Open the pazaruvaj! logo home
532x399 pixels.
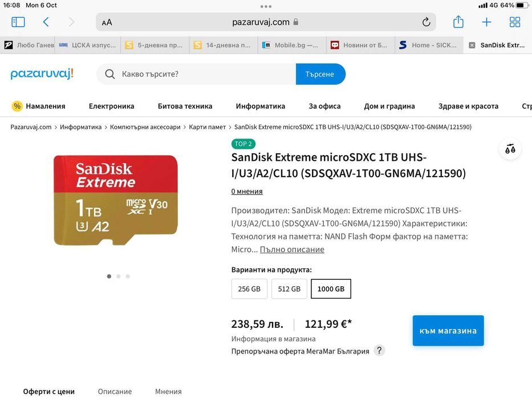pyautogui.click(x=42, y=74)
